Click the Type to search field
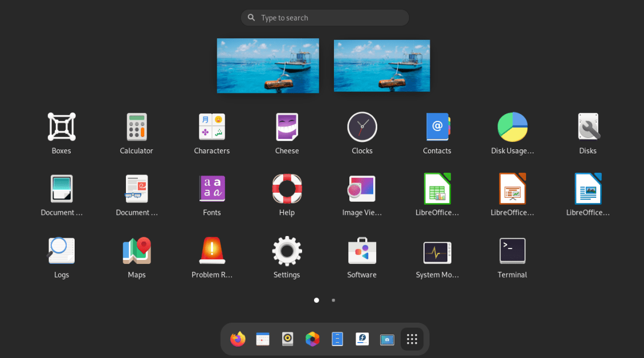 (x=324, y=17)
